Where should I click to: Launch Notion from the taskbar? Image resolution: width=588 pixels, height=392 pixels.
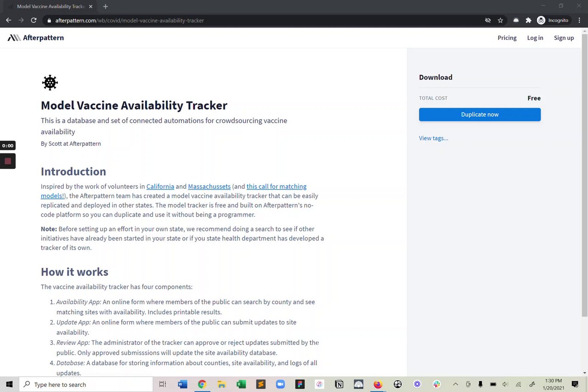click(339, 384)
